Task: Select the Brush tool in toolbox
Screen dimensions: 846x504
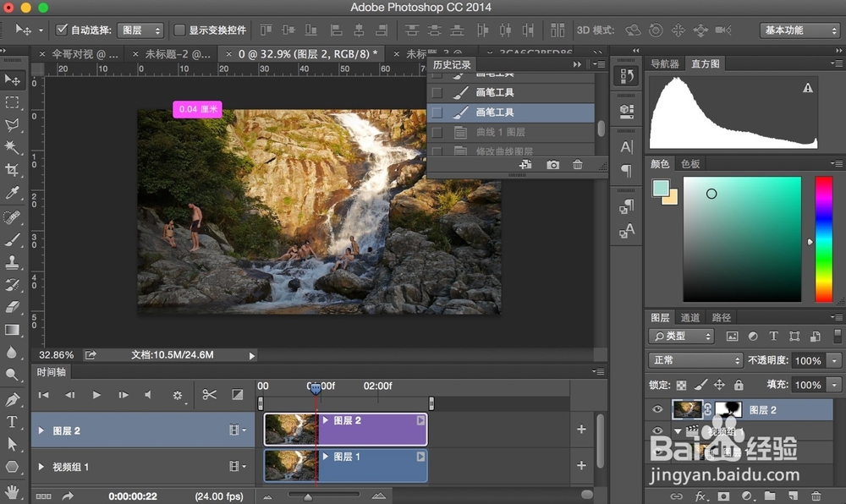Action: [12, 240]
